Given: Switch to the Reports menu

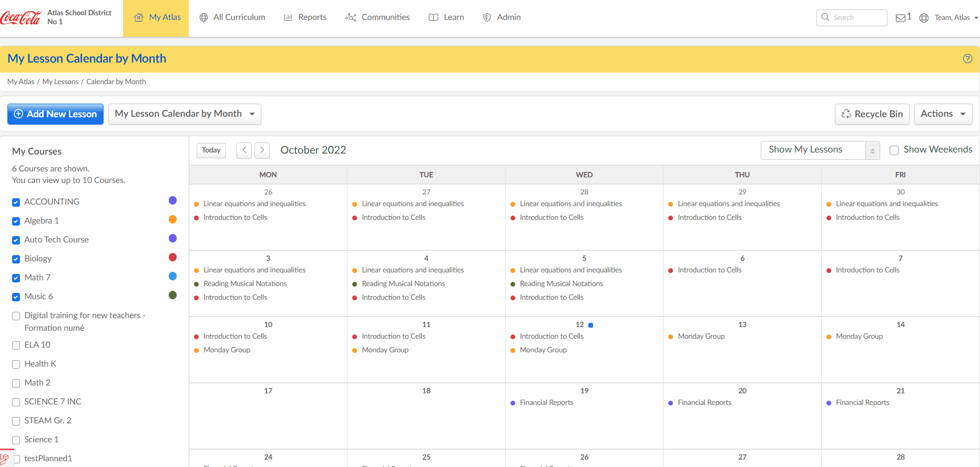Looking at the screenshot, I should (305, 17).
